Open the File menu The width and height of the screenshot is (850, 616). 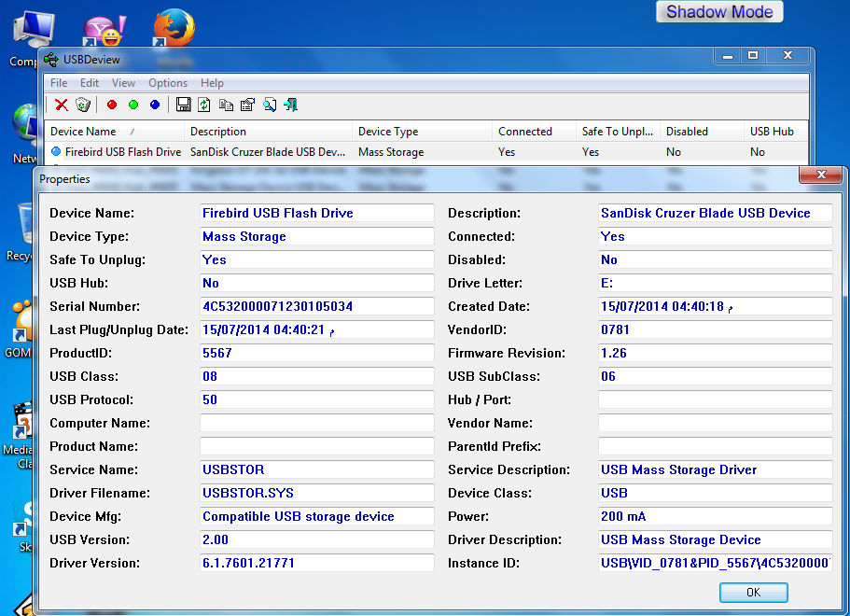(59, 83)
